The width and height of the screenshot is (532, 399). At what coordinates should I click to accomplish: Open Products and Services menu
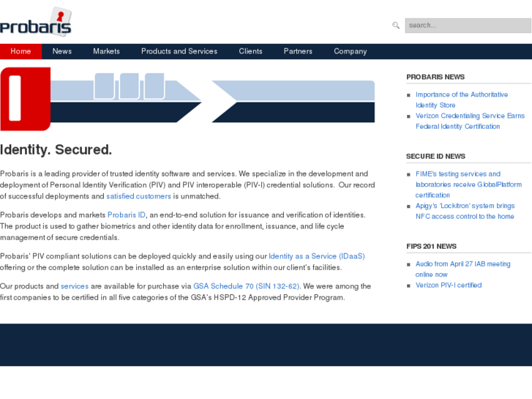click(x=179, y=51)
